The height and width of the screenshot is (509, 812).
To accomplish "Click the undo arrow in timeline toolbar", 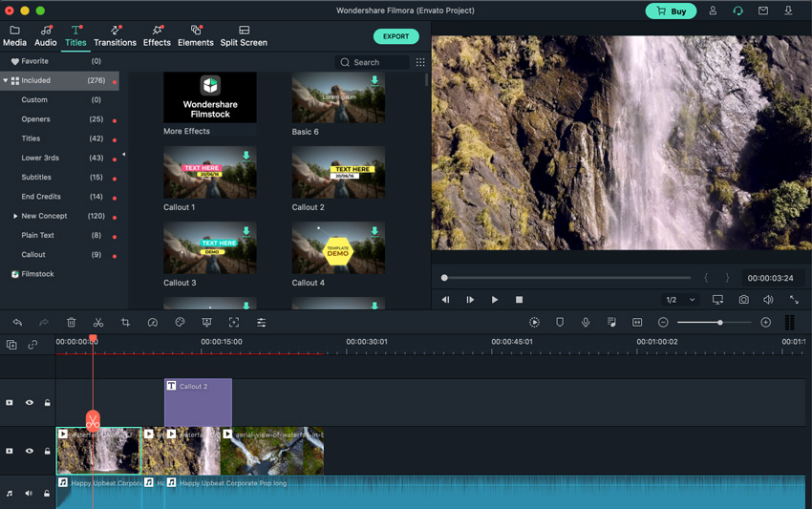I will pos(17,323).
